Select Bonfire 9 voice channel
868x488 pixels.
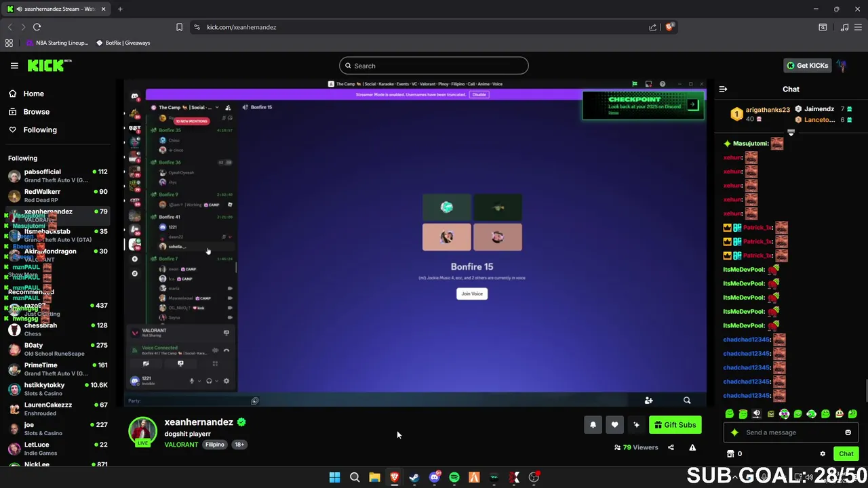(168, 195)
